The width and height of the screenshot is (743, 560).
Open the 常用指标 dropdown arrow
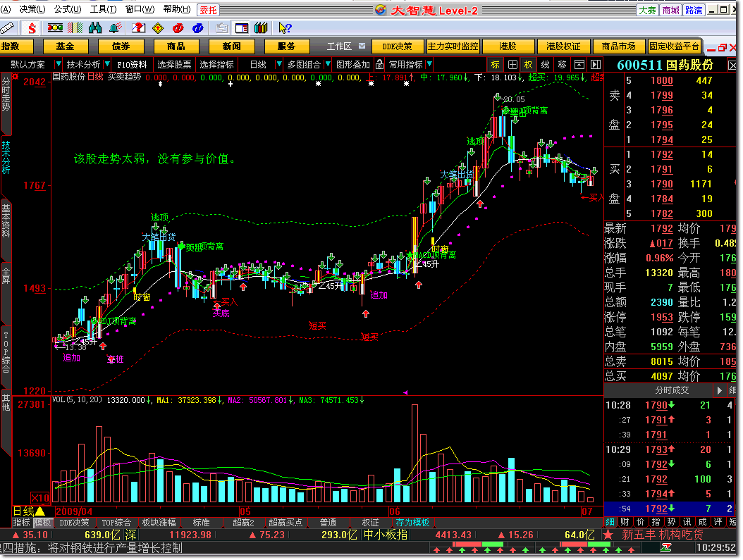tap(429, 64)
